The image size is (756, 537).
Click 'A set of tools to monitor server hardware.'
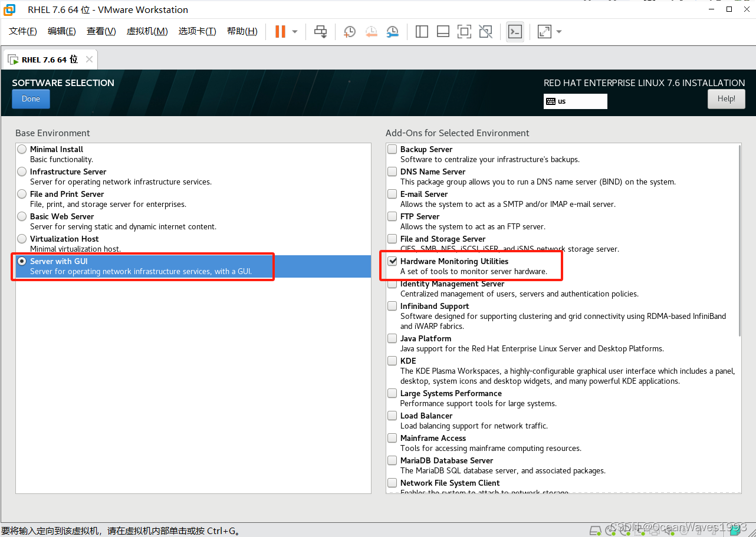[x=474, y=272]
